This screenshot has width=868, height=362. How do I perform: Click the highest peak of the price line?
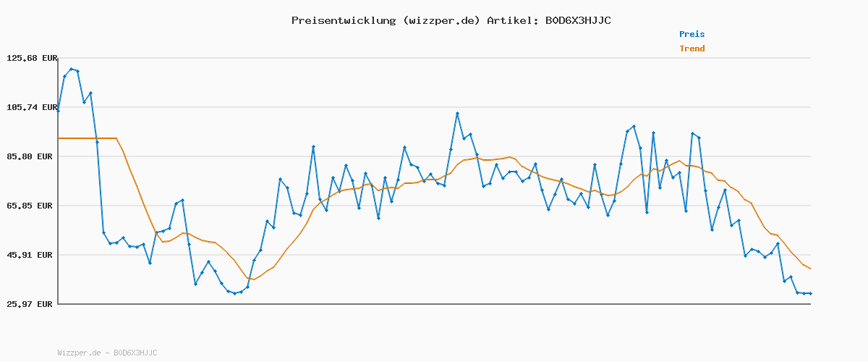[71, 69]
